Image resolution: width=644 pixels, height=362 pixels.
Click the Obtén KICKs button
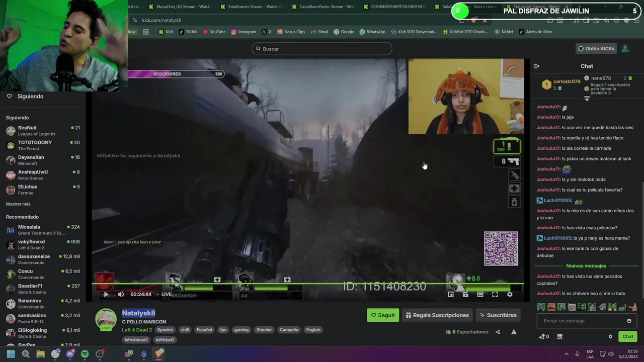click(x=596, y=49)
